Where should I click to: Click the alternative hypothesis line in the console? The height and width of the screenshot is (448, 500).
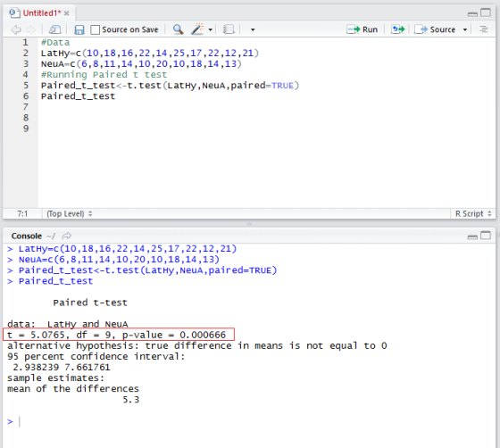pyautogui.click(x=197, y=345)
